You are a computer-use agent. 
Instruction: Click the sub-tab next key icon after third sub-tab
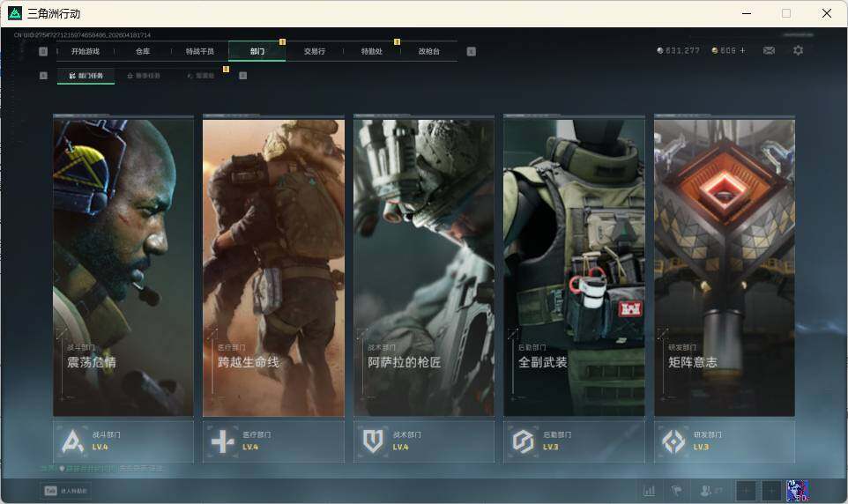tap(242, 76)
